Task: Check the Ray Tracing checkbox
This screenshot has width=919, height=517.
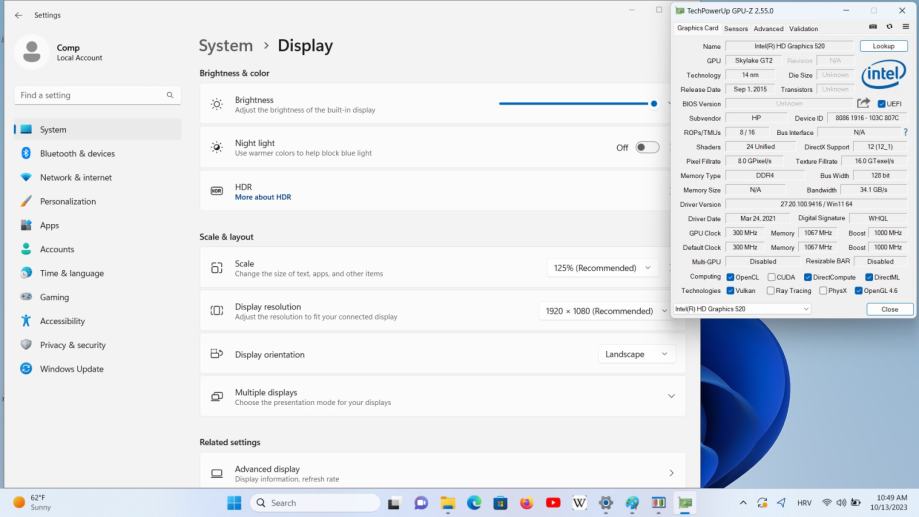Action: pyautogui.click(x=769, y=291)
